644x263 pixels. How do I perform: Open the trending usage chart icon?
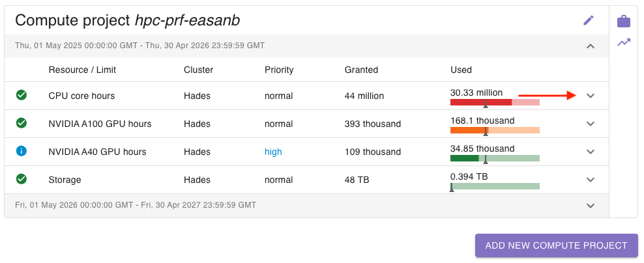click(x=624, y=43)
